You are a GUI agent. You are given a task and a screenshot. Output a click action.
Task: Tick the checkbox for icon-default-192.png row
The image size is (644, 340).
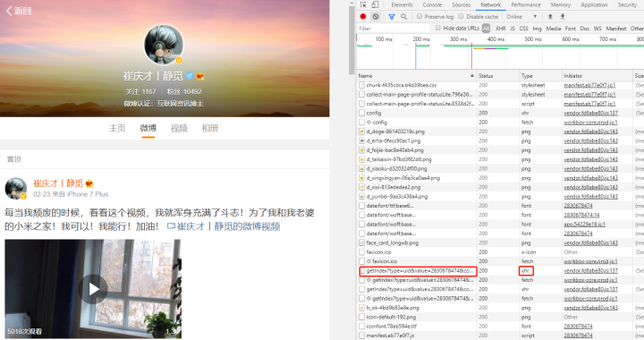tap(361, 317)
